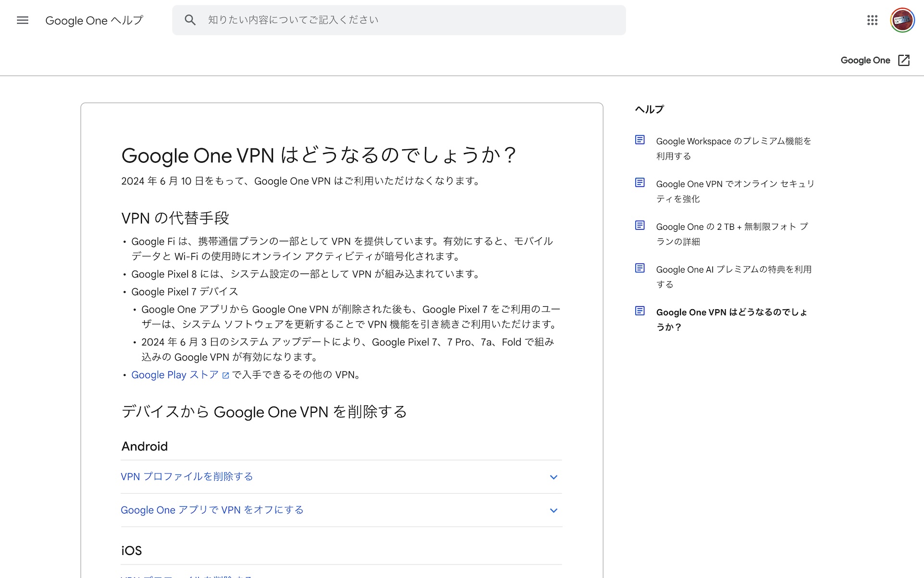This screenshot has width=924, height=578.
Task: Open the Google account profile avatar
Action: coord(902,20)
